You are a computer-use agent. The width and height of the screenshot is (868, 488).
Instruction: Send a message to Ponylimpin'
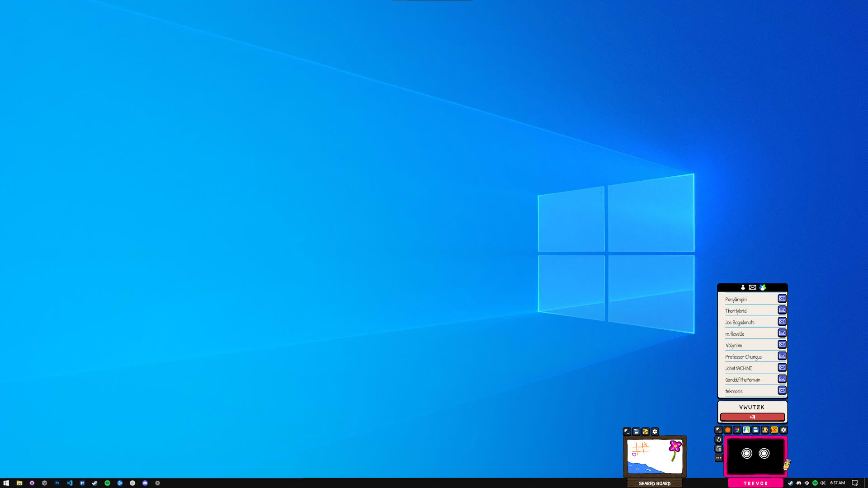(782, 299)
